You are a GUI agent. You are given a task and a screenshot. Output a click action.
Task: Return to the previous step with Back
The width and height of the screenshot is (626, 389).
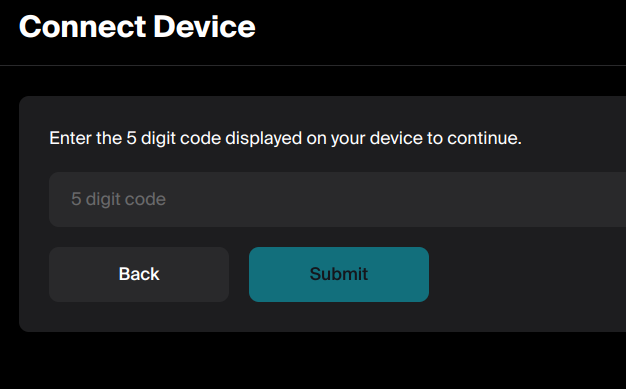click(x=139, y=274)
